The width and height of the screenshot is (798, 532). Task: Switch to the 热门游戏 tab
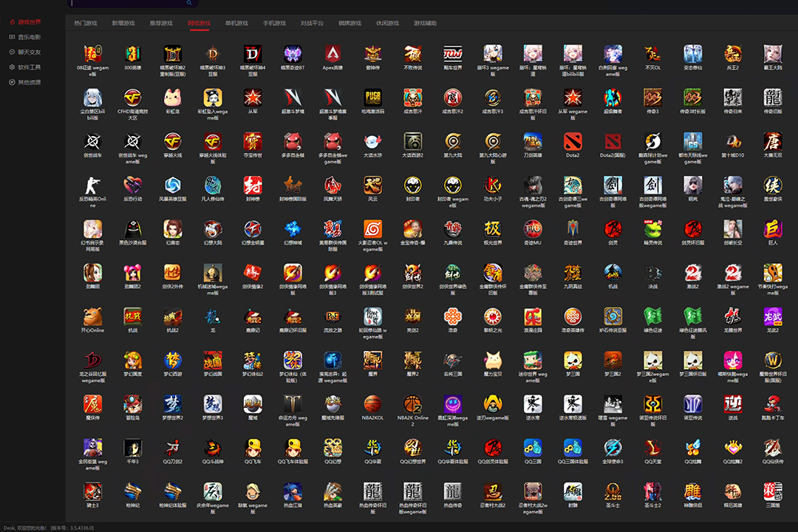click(x=86, y=23)
